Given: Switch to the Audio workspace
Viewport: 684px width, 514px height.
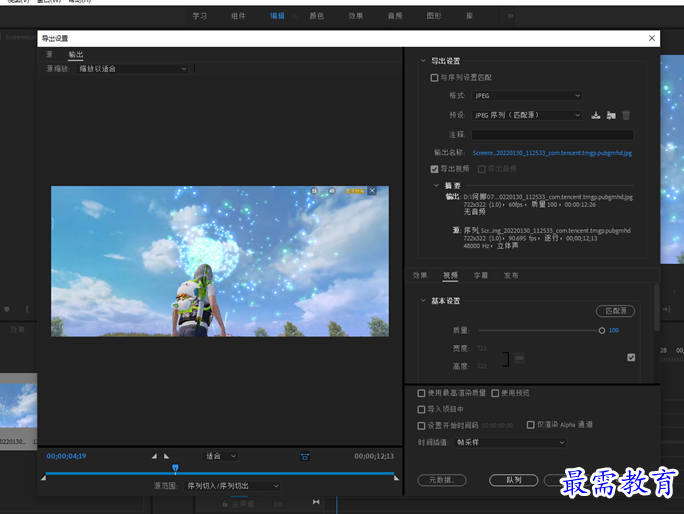Looking at the screenshot, I should click(x=395, y=16).
